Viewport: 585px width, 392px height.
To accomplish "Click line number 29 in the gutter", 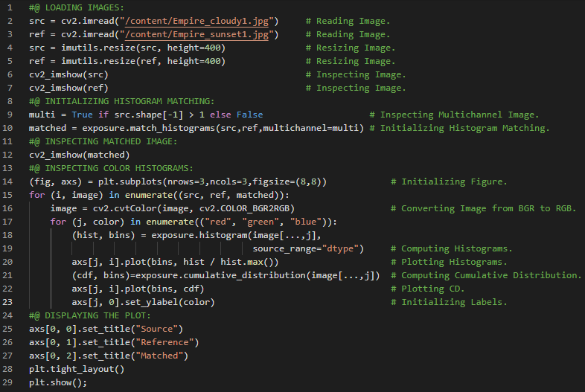I will click(x=11, y=382).
